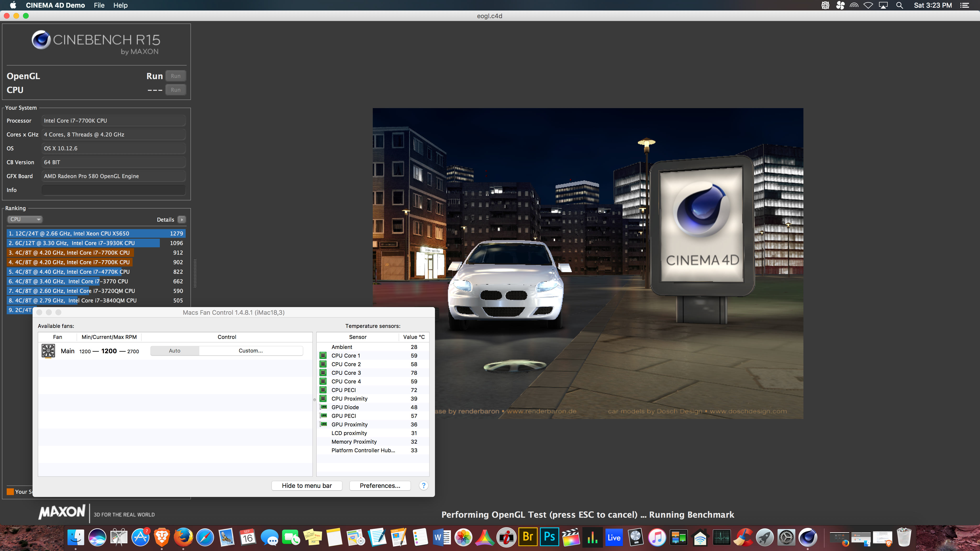Click the OpenGL Run button
This screenshot has height=551, width=980.
[175, 76]
